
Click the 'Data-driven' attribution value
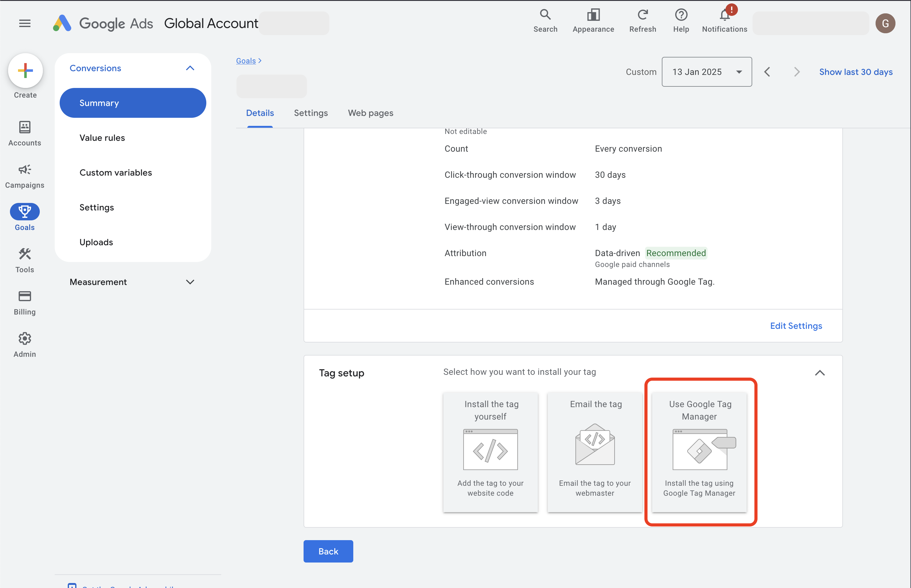coord(617,253)
